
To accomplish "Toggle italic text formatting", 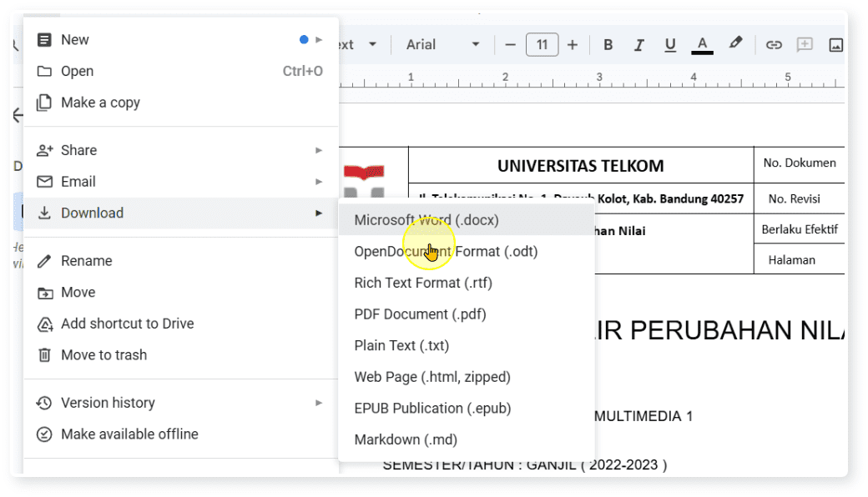I will (x=638, y=45).
